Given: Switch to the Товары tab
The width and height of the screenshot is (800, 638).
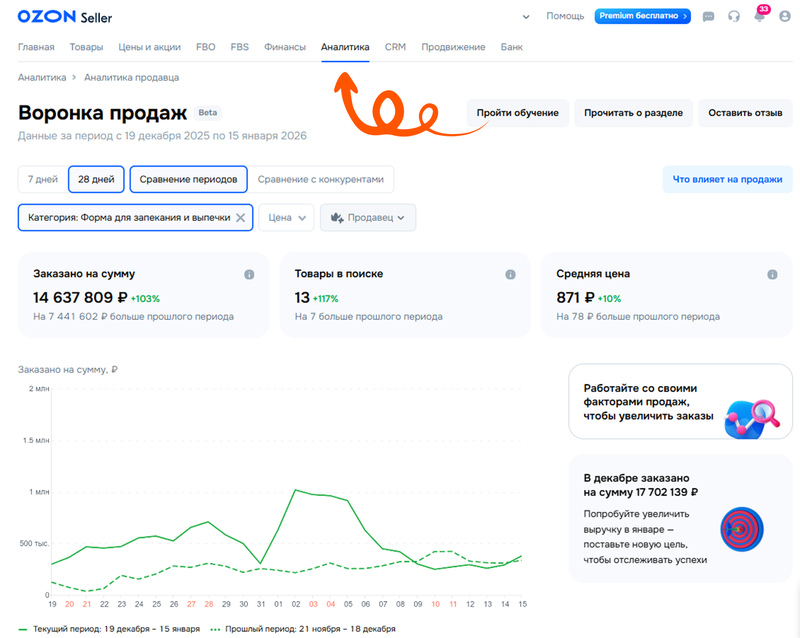Looking at the screenshot, I should point(86,46).
